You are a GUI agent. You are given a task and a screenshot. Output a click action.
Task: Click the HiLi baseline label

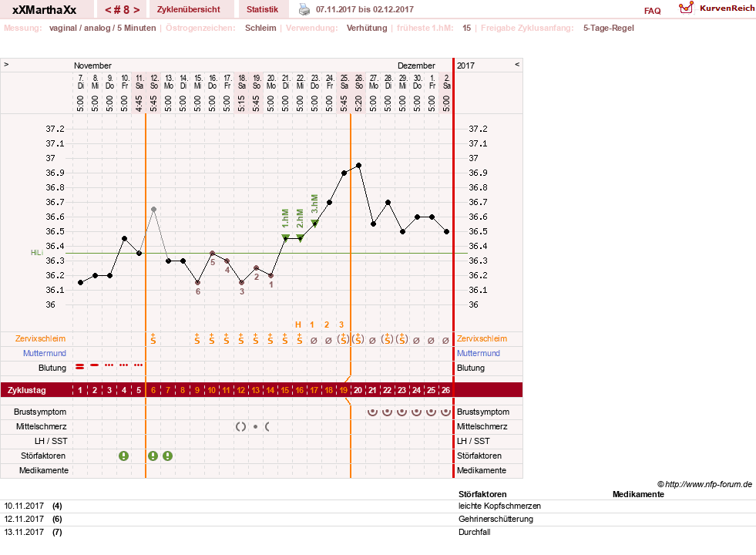37,253
